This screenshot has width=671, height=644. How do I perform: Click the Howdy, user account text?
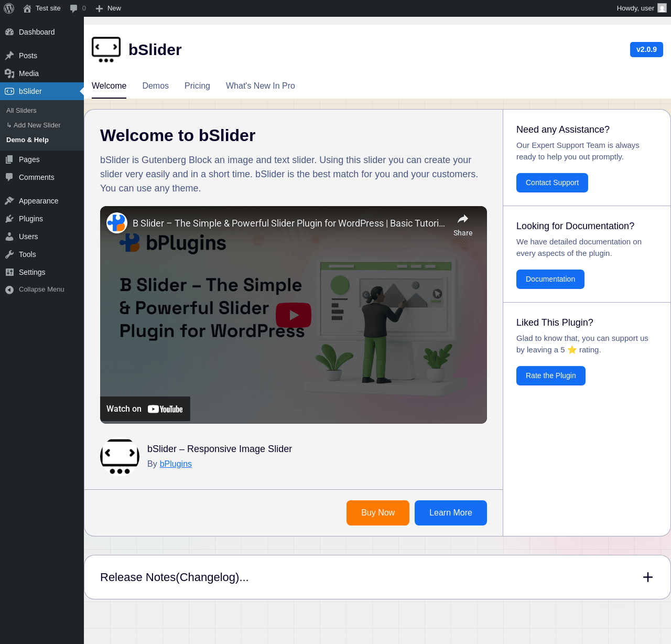635,8
